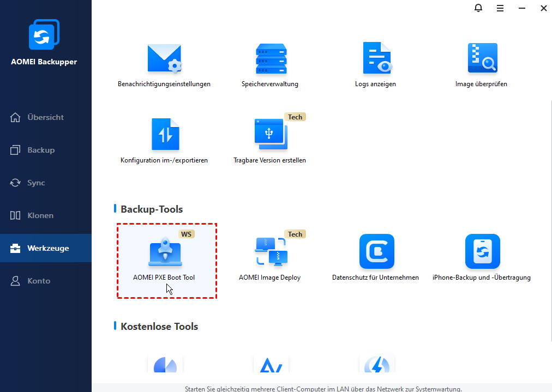Click the lightning bolt free tool icon
This screenshot has height=392, width=552.
point(377,364)
